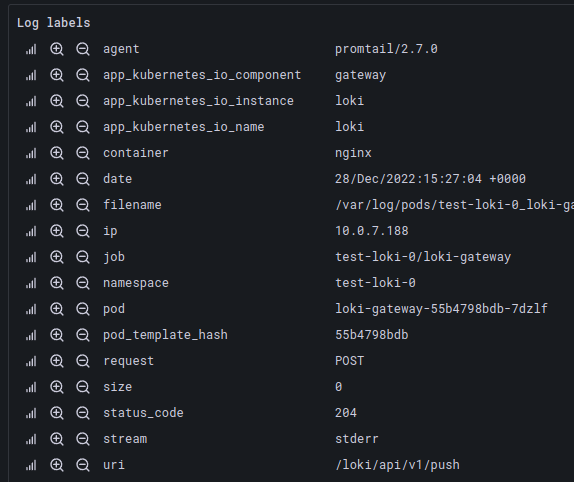Filter for request POST value
Viewport: 574px width, 482px height.
click(x=57, y=361)
